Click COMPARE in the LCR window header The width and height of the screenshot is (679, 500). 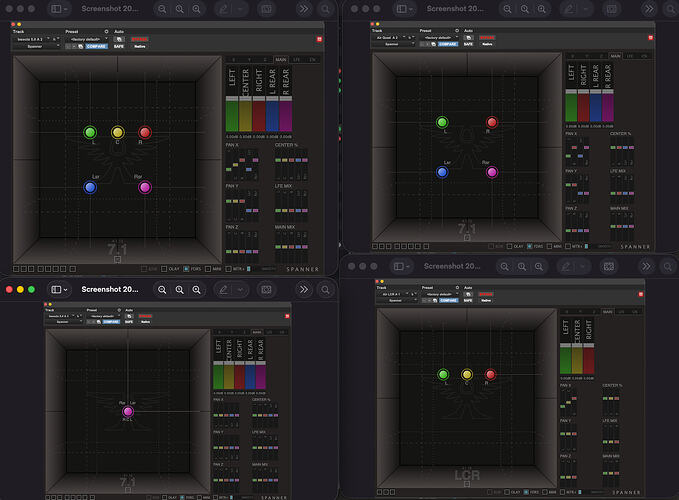click(x=449, y=300)
